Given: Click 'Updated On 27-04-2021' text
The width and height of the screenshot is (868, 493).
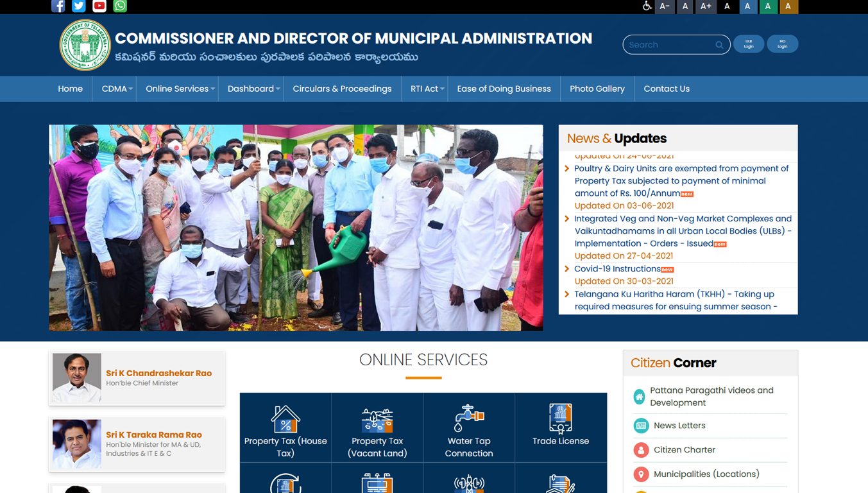Looking at the screenshot, I should pos(624,256).
